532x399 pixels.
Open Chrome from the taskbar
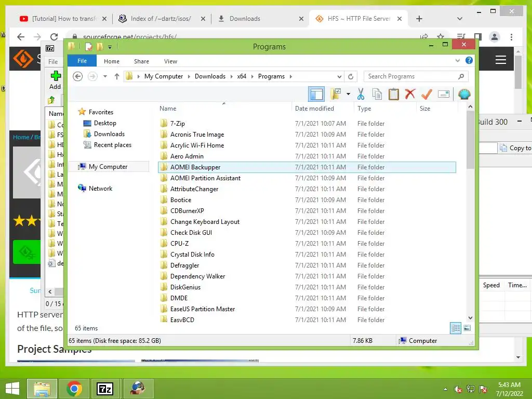click(74, 389)
